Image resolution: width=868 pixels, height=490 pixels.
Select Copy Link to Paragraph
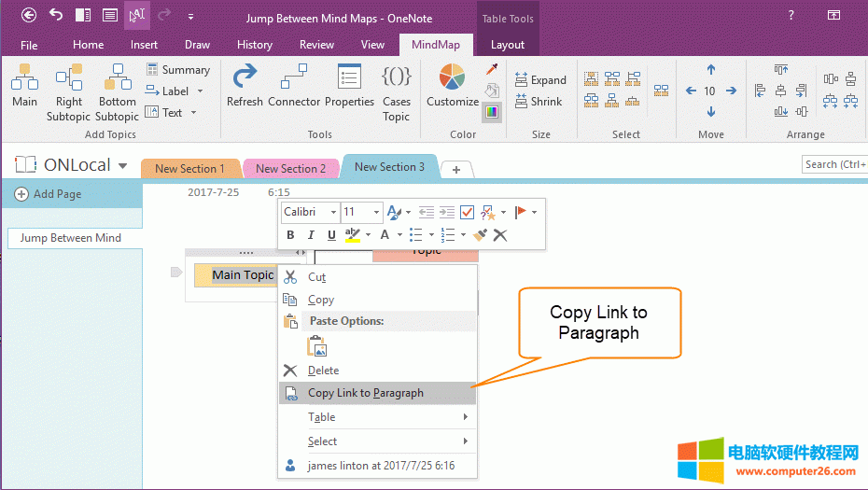pos(365,393)
